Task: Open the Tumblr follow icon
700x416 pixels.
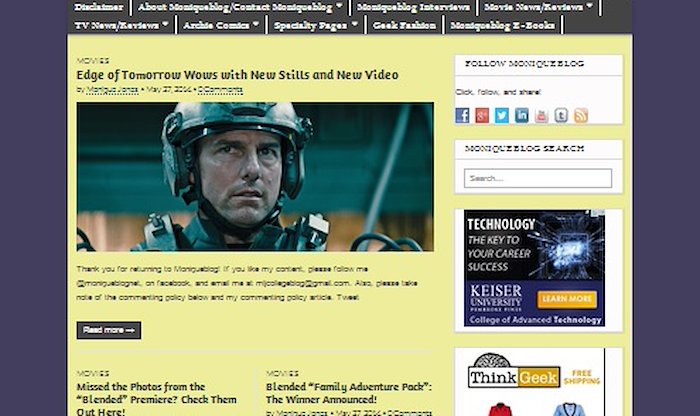Action: tap(561, 116)
